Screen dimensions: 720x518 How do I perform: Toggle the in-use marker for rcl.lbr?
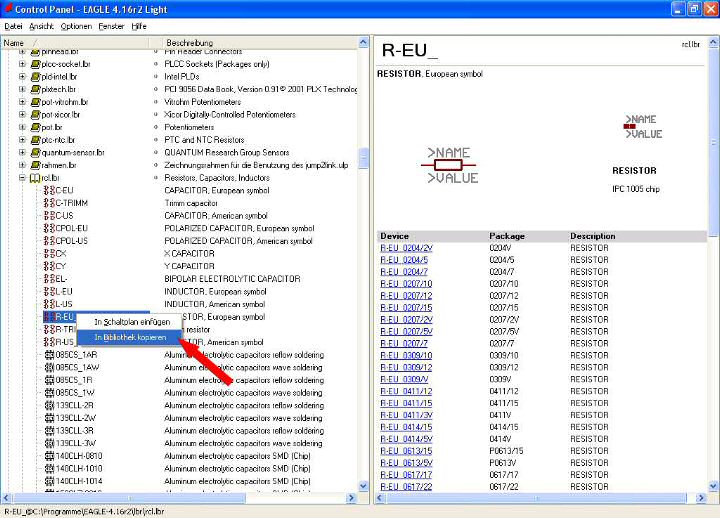156,178
